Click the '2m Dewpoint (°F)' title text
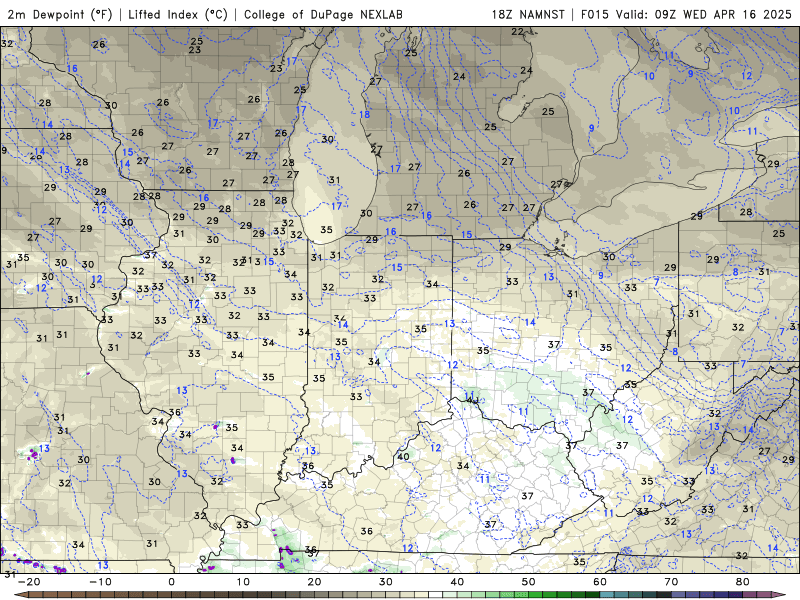Image resolution: width=800 pixels, height=600 pixels. [60, 14]
